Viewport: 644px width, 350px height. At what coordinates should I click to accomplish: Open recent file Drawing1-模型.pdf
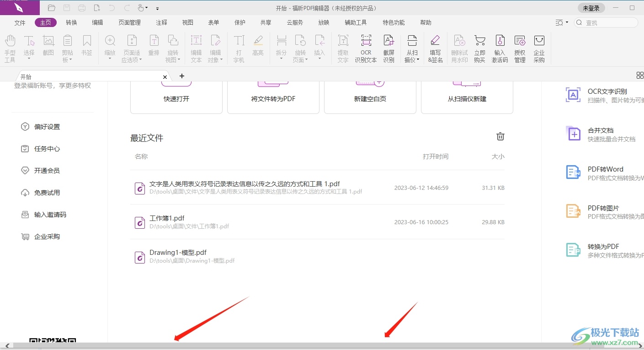(317, 256)
